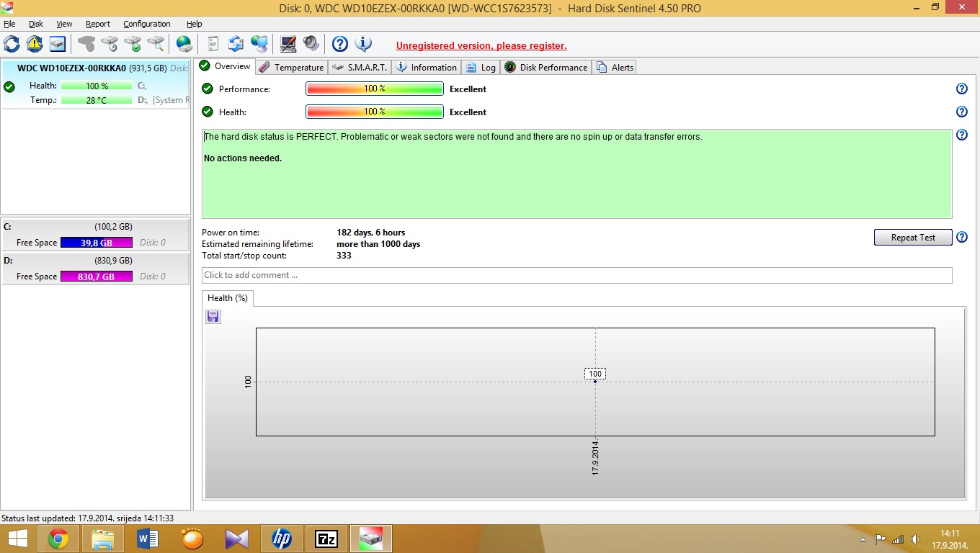980x553 pixels.
Task: Click the disk with clock test icon
Action: (110, 44)
